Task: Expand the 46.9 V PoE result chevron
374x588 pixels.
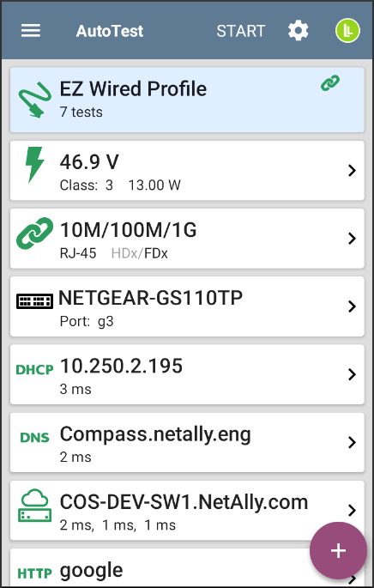Action: (352, 171)
